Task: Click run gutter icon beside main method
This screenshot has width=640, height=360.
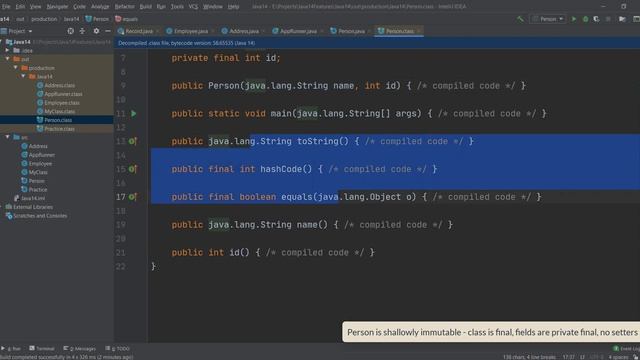Action: [133, 113]
